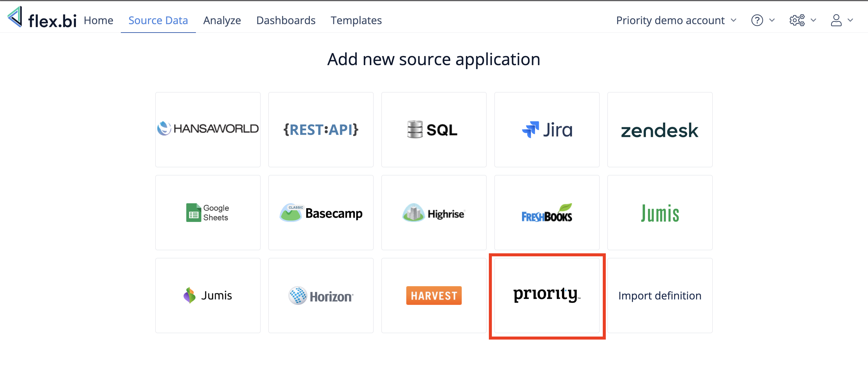
Task: Expand the user profile menu
Action: (841, 20)
